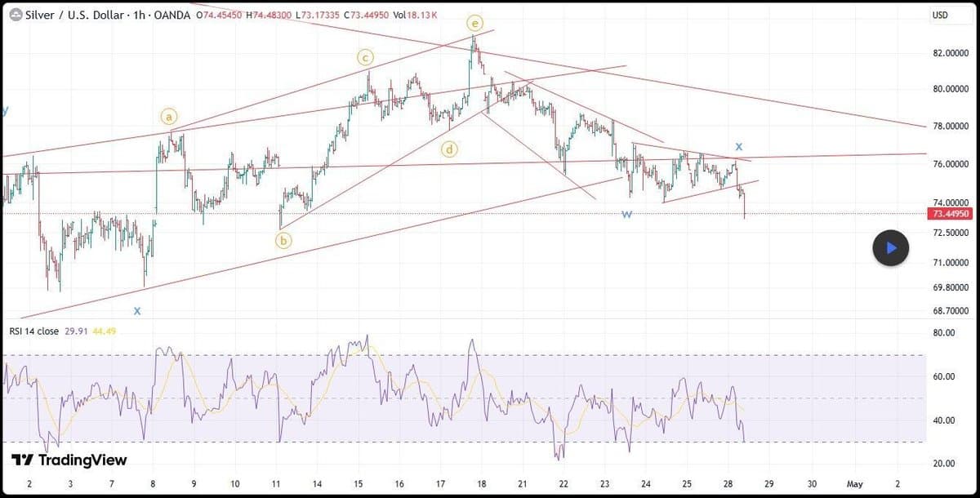The image size is (980, 498).
Task: Click the 78.00000 price axis label
Action: pyautogui.click(x=951, y=127)
